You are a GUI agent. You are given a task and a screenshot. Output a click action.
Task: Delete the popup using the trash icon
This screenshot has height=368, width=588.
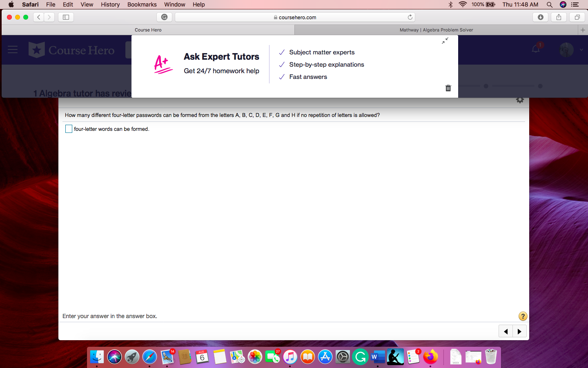click(x=448, y=88)
